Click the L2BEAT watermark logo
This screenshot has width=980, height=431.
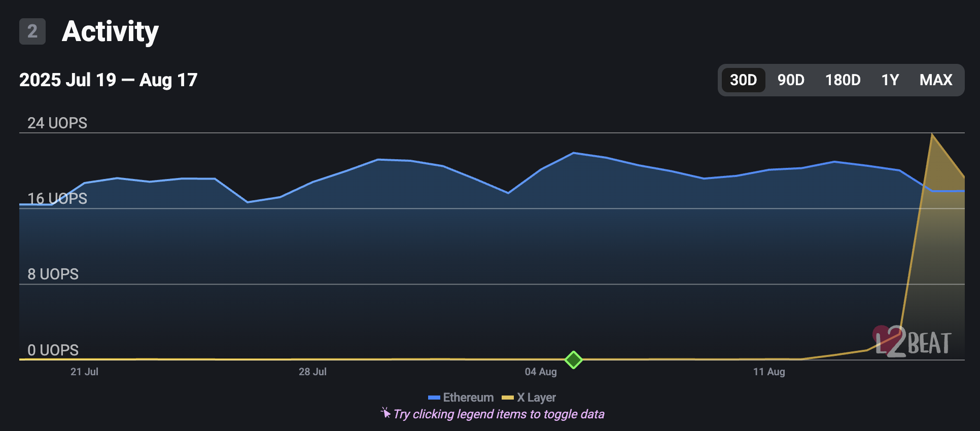912,342
